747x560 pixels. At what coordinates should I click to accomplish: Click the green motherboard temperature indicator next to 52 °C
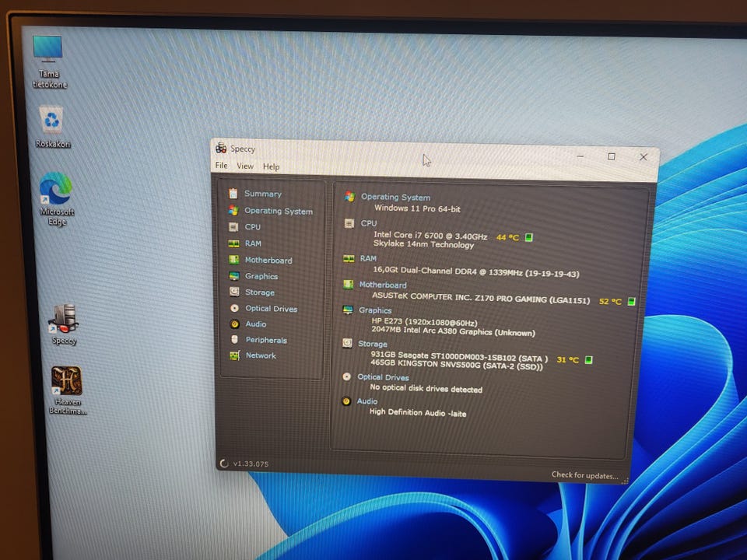click(x=631, y=302)
